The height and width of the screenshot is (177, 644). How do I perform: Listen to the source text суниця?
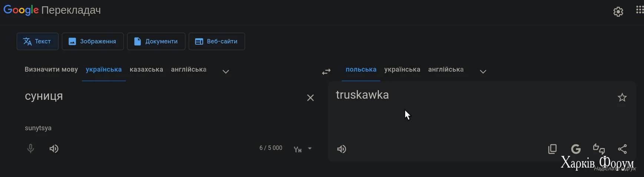(54, 149)
